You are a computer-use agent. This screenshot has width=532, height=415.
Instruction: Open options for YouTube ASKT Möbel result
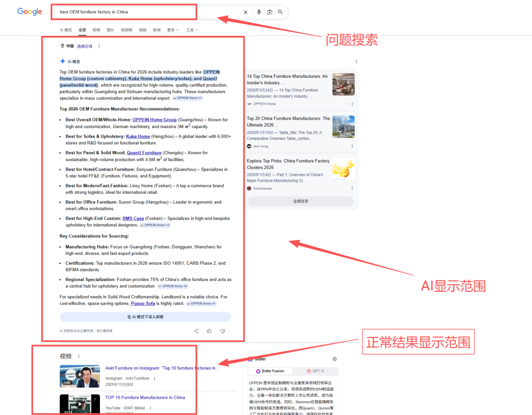click(150, 408)
